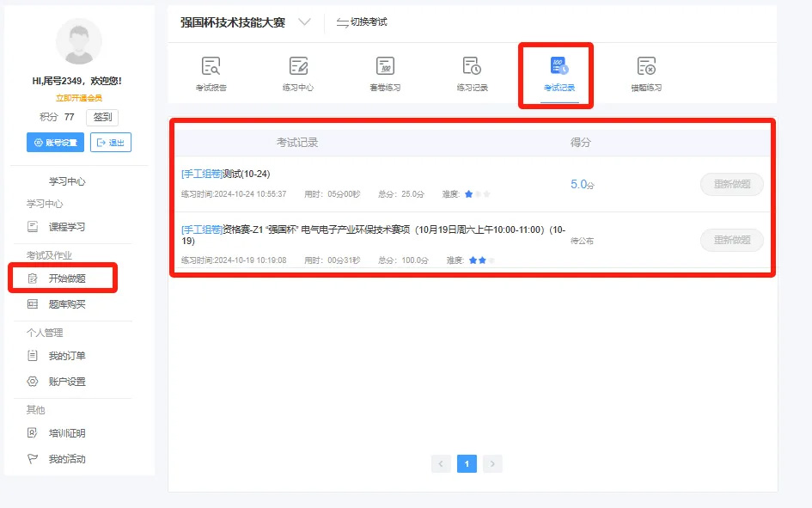Click the 错题练习 wrong-question practice icon
The height and width of the screenshot is (508, 812).
pos(646,67)
